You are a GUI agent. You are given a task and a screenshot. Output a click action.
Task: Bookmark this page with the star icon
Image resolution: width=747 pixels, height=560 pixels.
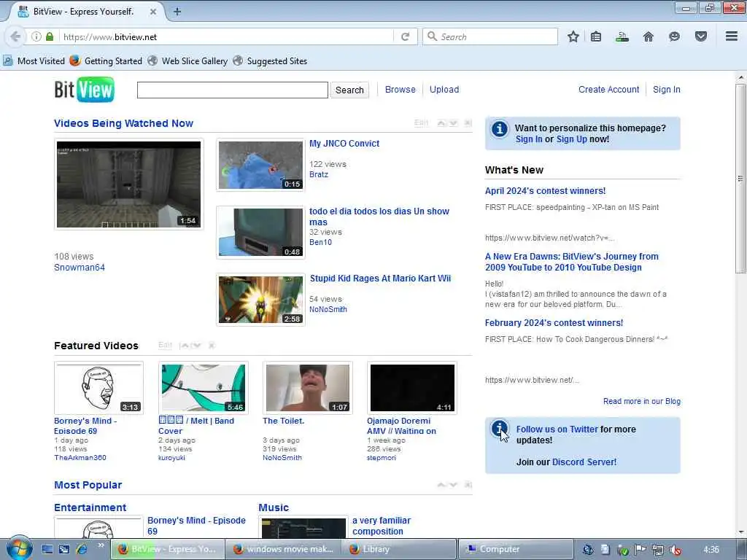(x=573, y=36)
